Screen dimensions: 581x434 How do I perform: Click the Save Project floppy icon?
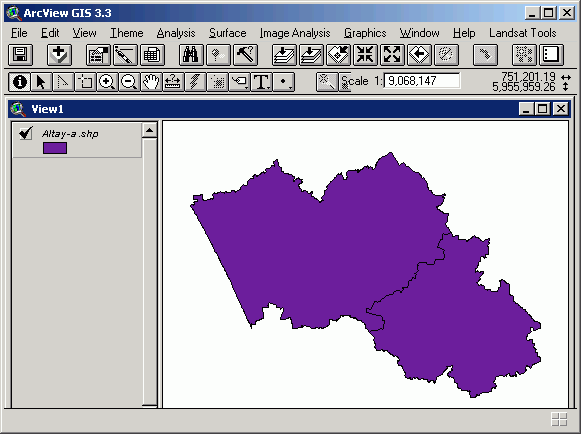(20, 55)
